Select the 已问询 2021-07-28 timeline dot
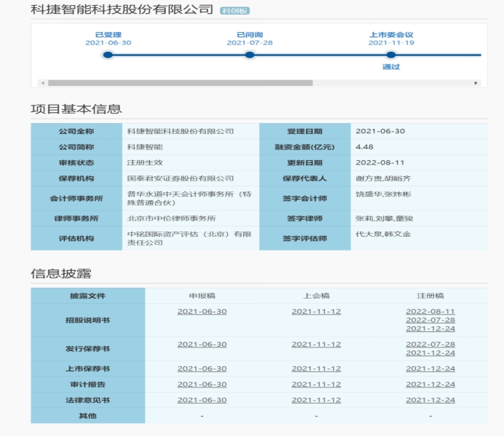Viewport: 504px width, 437px height. pos(249,55)
